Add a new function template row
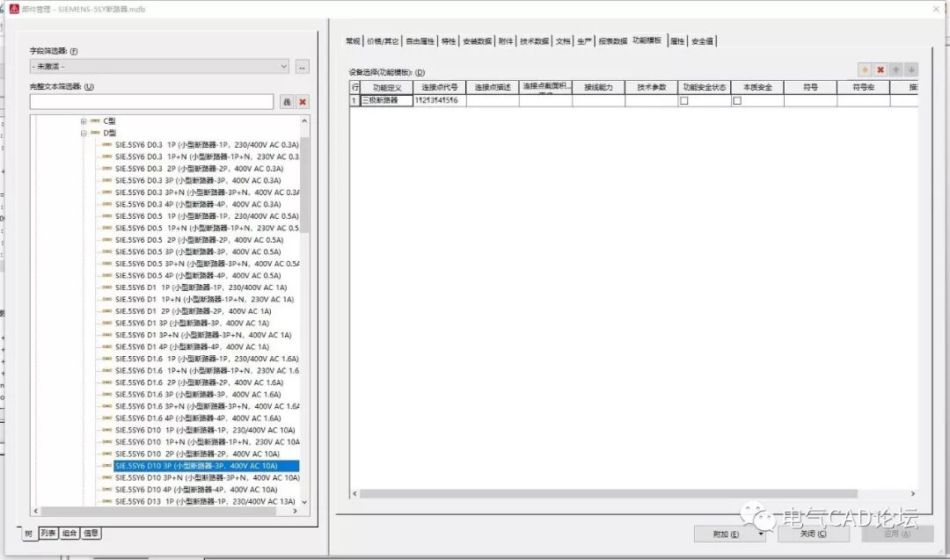Image resolution: width=950 pixels, height=560 pixels. [x=865, y=70]
